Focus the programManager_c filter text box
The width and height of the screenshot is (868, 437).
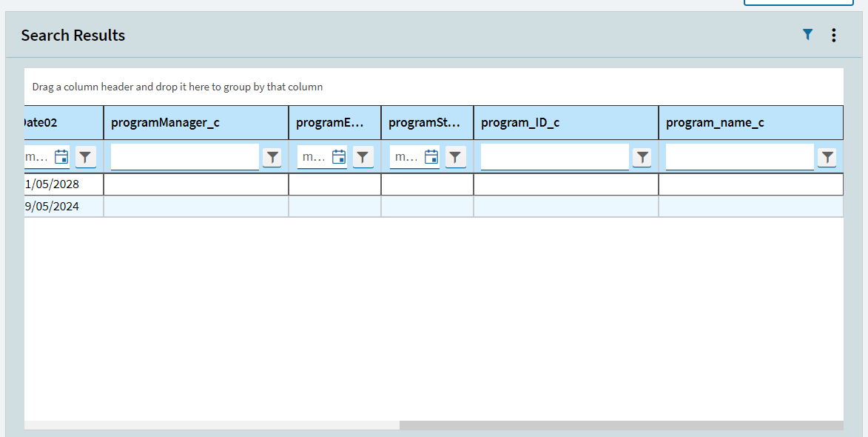point(185,157)
